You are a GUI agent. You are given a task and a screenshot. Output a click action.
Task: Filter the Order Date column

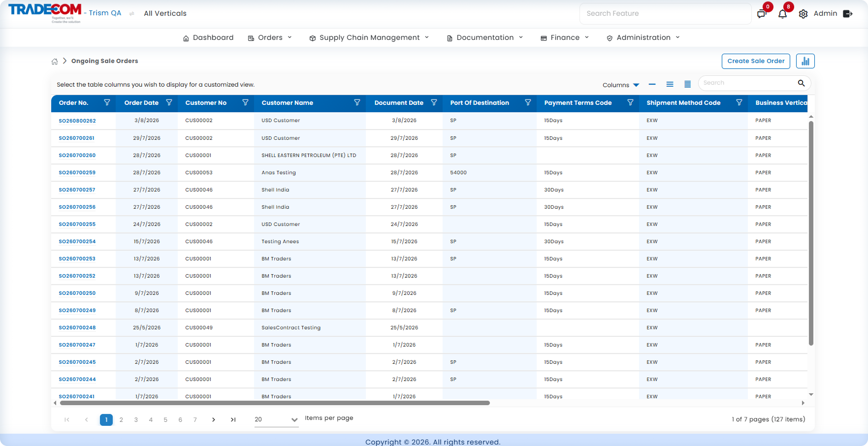pyautogui.click(x=169, y=102)
